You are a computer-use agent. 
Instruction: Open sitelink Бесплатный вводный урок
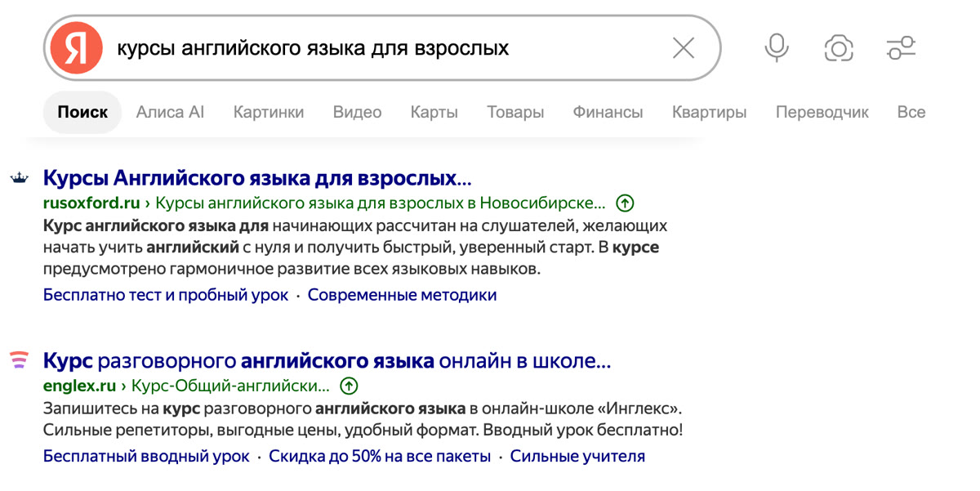tap(146, 457)
